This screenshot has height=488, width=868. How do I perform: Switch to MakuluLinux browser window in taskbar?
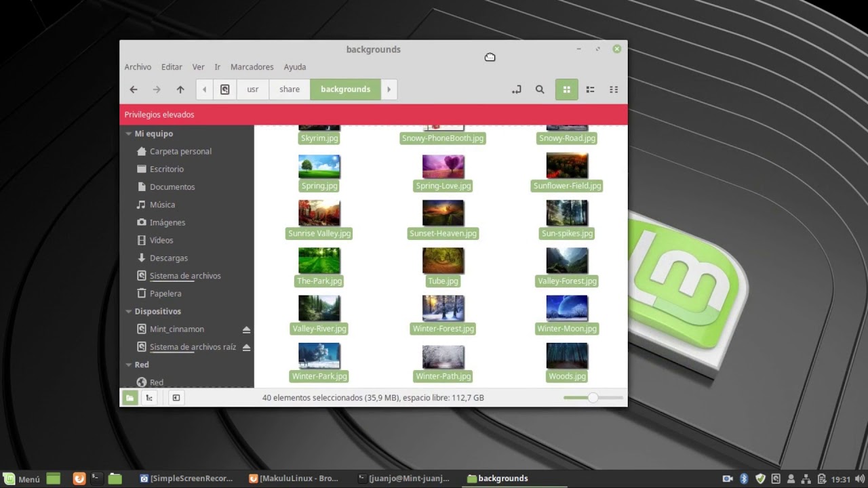click(294, 479)
